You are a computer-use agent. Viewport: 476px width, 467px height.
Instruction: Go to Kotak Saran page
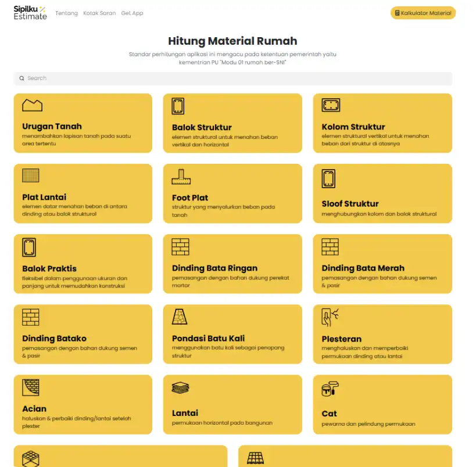coord(99,13)
